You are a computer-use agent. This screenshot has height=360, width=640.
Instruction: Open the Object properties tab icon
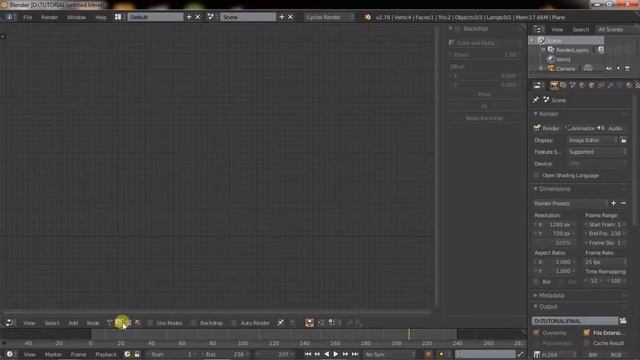pyautogui.click(x=591, y=85)
